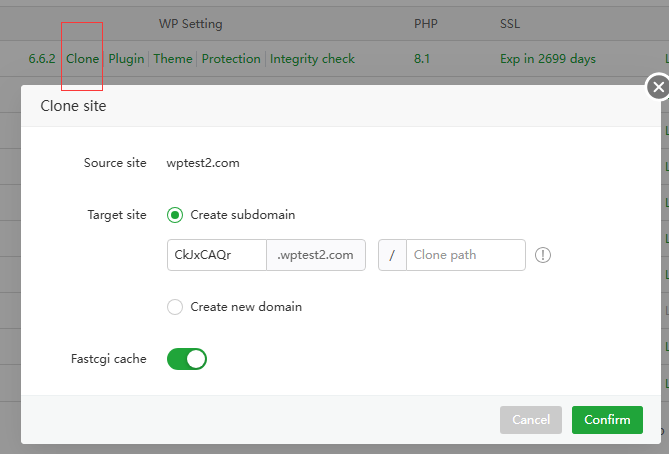
Task: Run the Integrity check link
Action: pos(312,59)
